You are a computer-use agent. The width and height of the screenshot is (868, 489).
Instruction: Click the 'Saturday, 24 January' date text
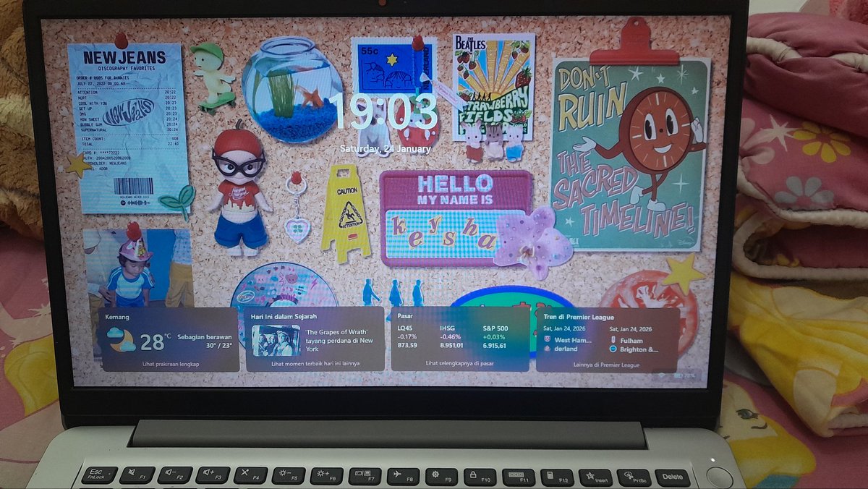pos(386,149)
